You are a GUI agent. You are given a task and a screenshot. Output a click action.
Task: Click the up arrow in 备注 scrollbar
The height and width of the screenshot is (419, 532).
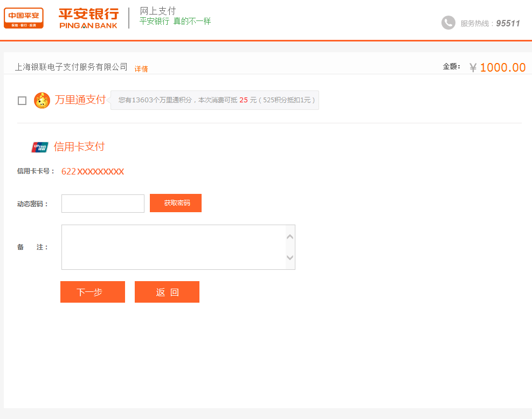pyautogui.click(x=290, y=236)
